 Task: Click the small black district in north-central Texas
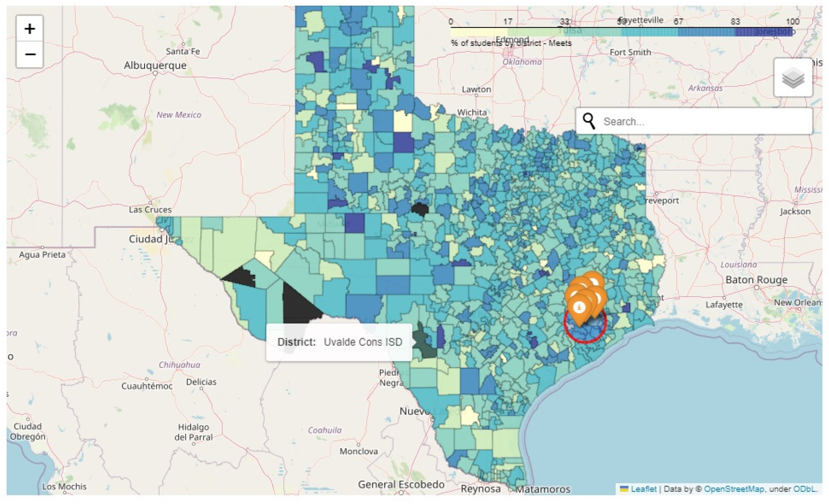coord(420,209)
